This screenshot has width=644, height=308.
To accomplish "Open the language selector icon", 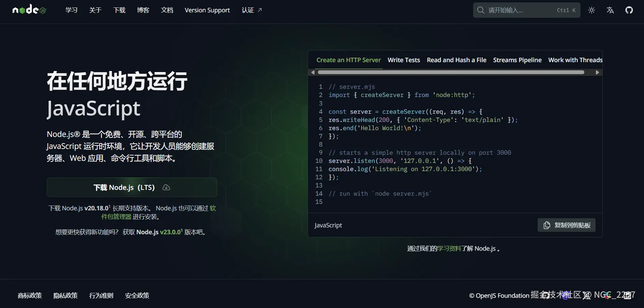I will tap(610, 10).
